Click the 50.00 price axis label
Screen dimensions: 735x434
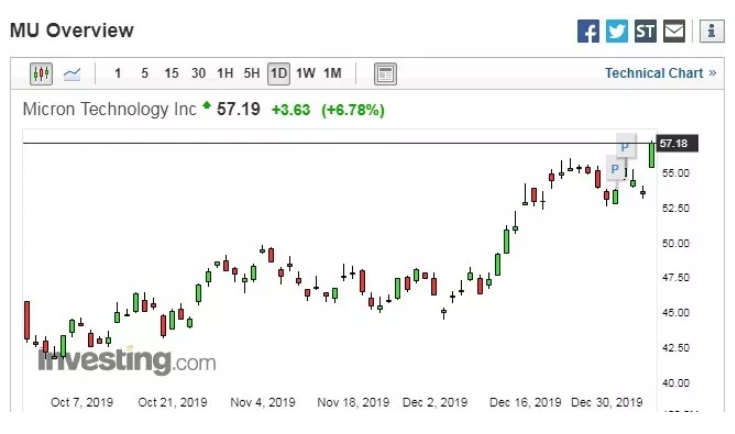675,243
